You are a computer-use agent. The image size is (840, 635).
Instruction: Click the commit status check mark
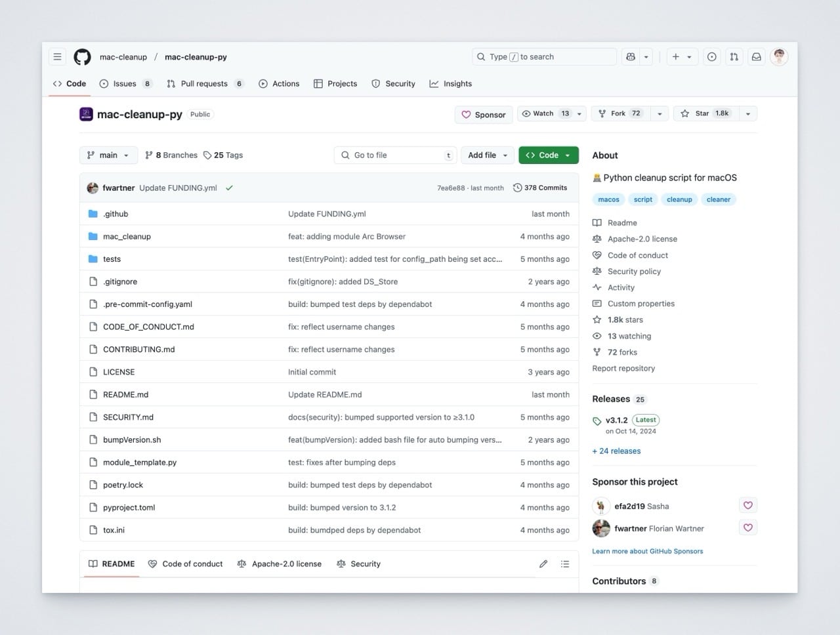coord(230,188)
